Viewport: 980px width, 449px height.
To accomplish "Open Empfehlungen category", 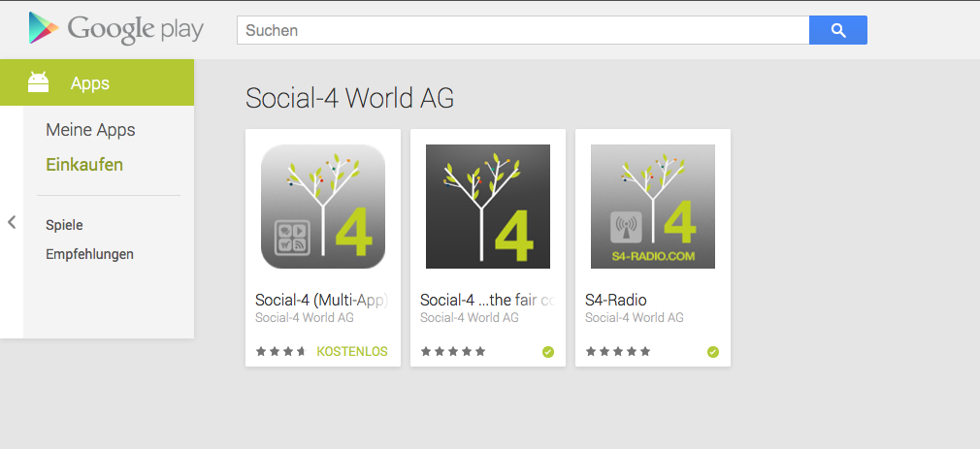I will 89,254.
